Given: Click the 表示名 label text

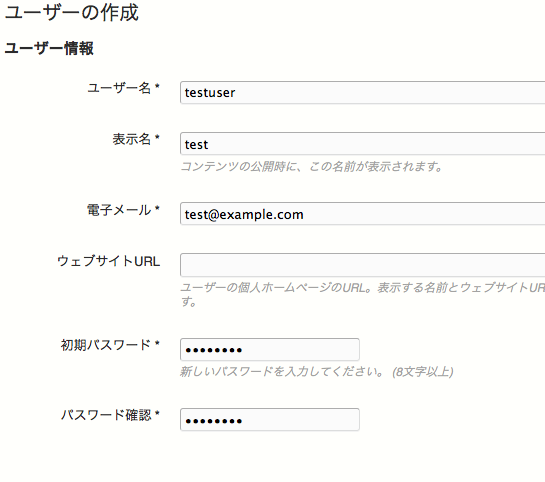Looking at the screenshot, I should pos(132,139).
